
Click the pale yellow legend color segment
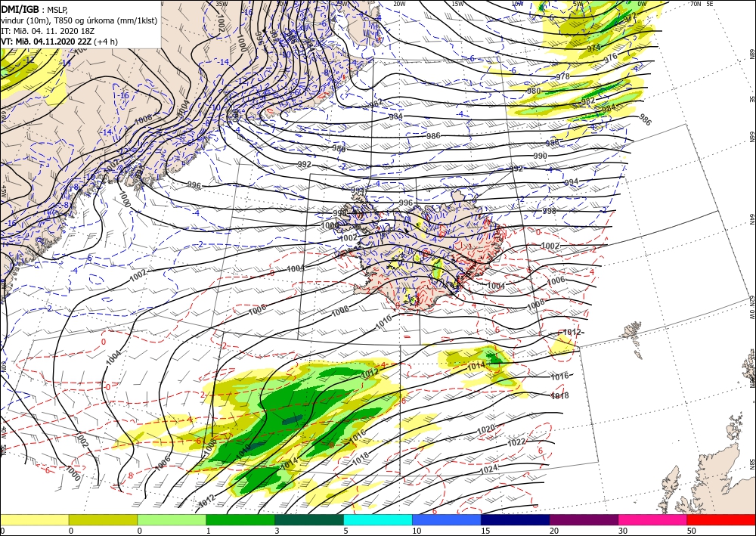[x=34, y=519]
